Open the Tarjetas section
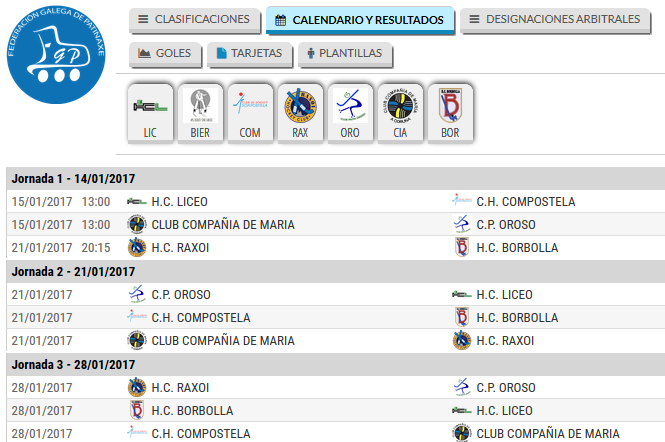This screenshot has width=665, height=442. point(250,53)
